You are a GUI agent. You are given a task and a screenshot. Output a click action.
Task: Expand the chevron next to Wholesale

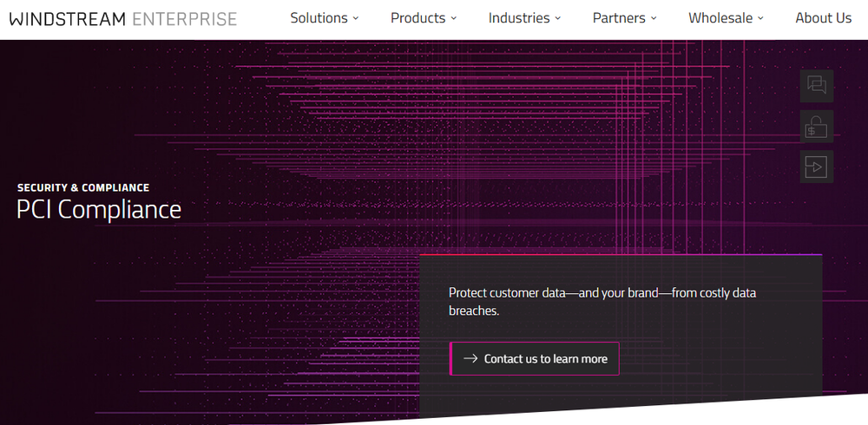tap(760, 18)
